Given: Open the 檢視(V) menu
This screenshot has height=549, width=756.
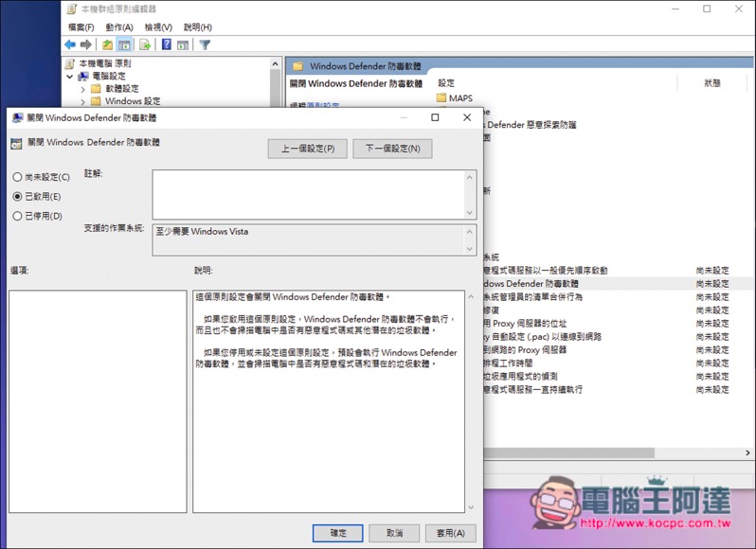Looking at the screenshot, I should pyautogui.click(x=158, y=27).
